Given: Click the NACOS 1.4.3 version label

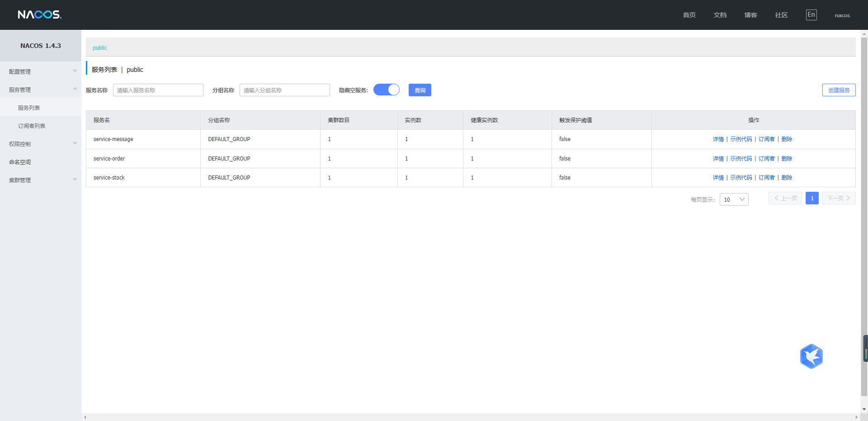Looking at the screenshot, I should [41, 46].
